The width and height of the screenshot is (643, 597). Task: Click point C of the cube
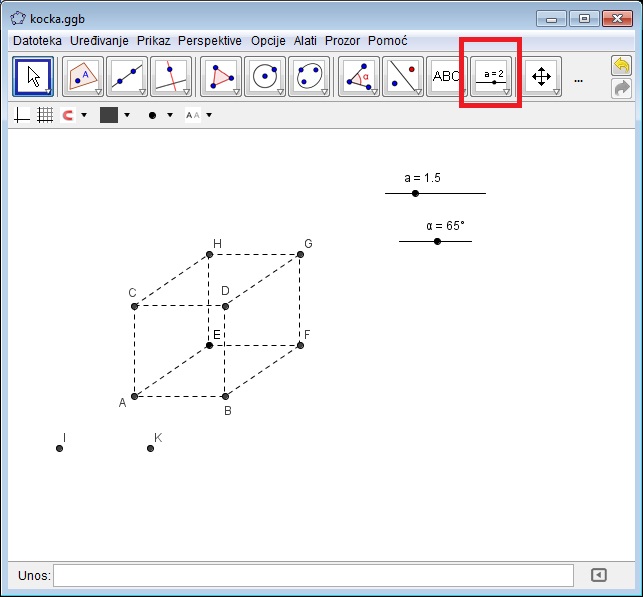pos(134,306)
